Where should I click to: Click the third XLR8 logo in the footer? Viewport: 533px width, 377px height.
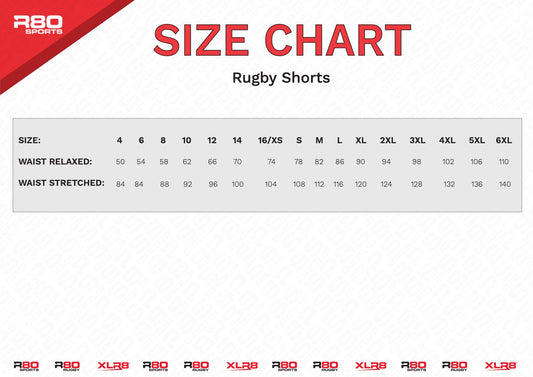tap(371, 366)
